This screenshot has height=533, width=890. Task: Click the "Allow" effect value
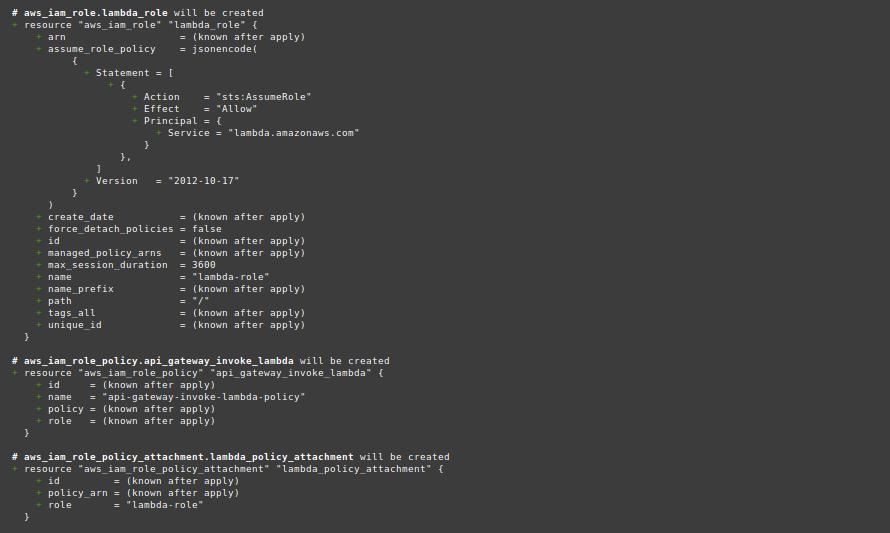point(236,109)
